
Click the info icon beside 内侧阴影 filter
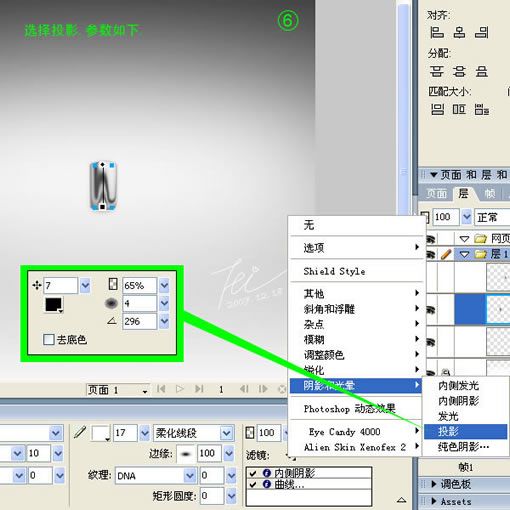pyautogui.click(x=266, y=473)
